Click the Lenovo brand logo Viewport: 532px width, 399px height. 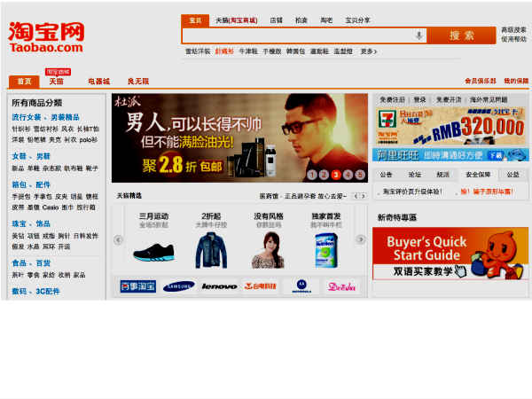[220, 286]
